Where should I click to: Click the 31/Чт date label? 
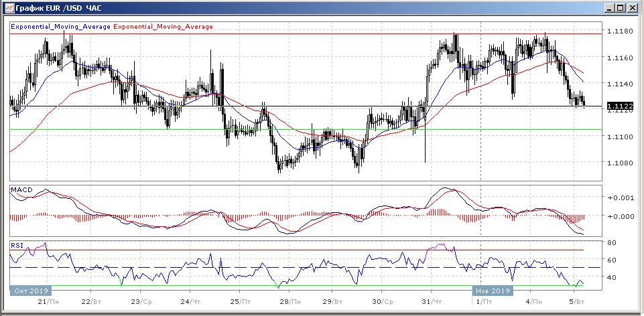pyautogui.click(x=432, y=302)
